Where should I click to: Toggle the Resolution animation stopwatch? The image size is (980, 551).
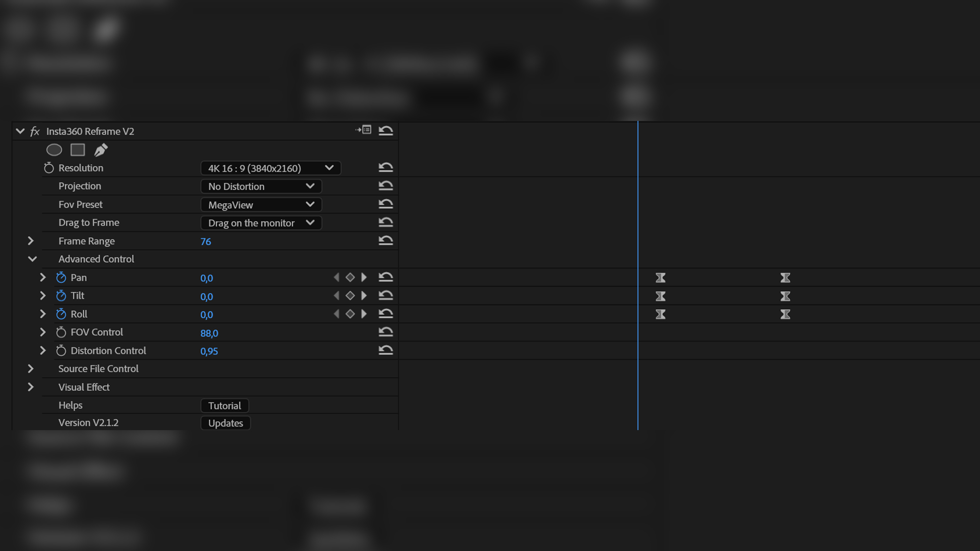(x=49, y=168)
